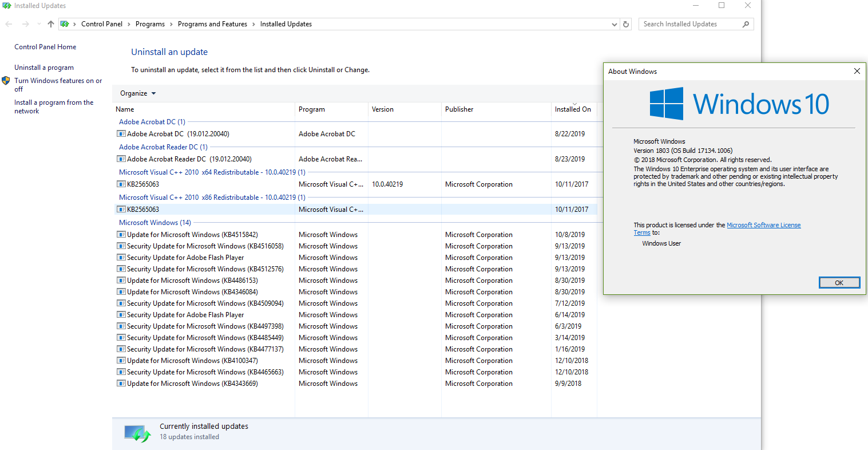Click the Currently installed updates icon
Screen dimensions: 868x450
[137, 433]
